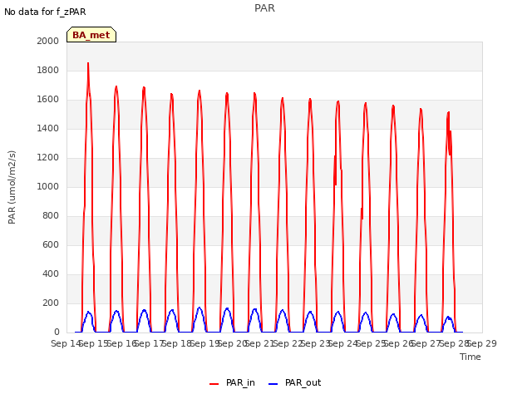Click the x-axis title Time
This screenshot has width=532, height=399.
pos(470,357)
